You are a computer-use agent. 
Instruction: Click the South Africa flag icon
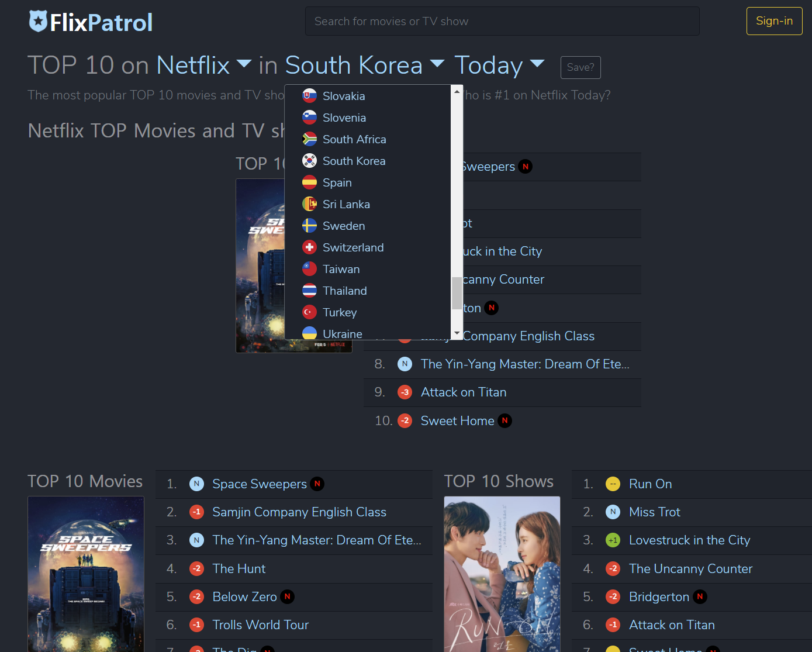[309, 139]
